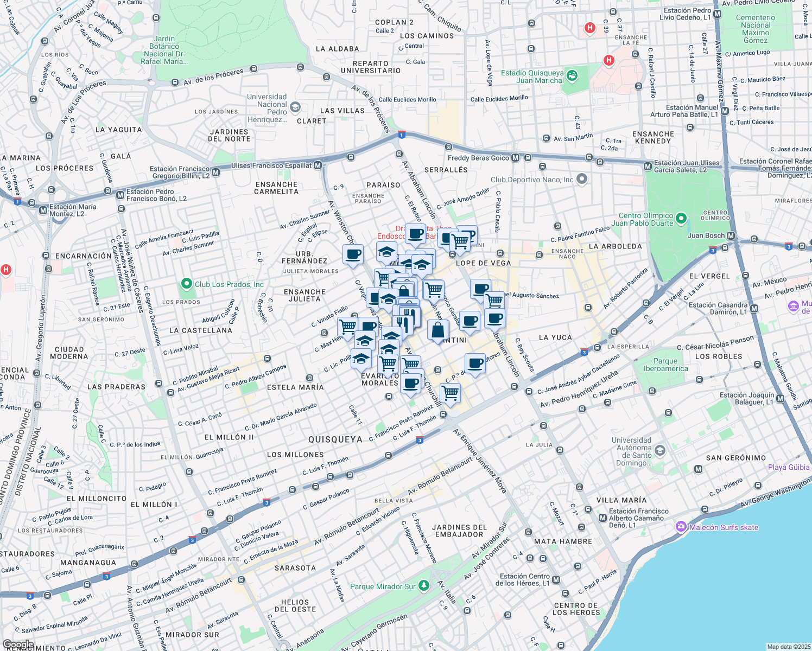
Task: Open Malecón Surfs skate camera pin
Action: pos(681,527)
